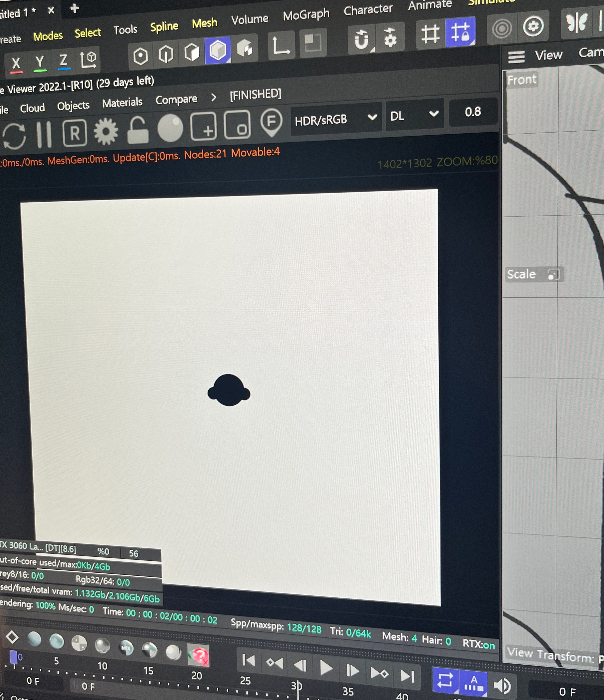Toggle the resolution lock padlock icon
604x700 pixels.
pos(138,130)
